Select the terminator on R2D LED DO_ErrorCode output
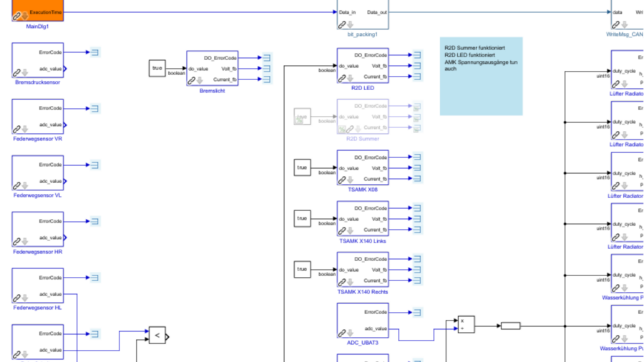 [417, 55]
